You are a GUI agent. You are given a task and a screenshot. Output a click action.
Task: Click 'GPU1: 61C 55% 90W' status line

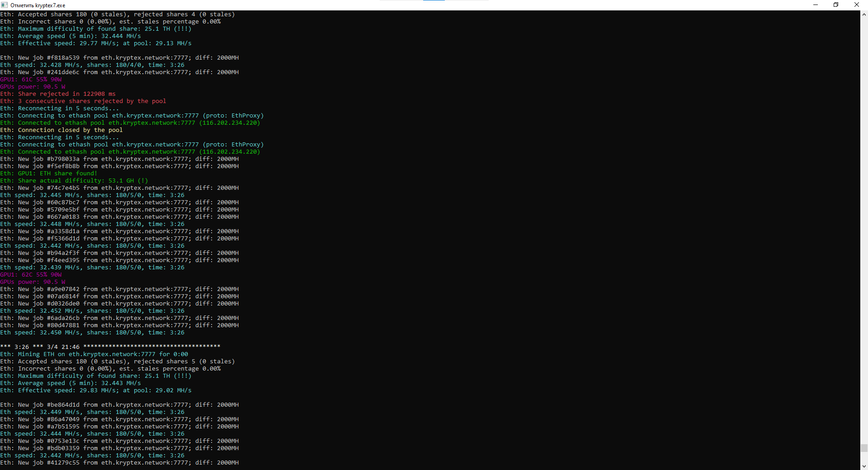31,80
